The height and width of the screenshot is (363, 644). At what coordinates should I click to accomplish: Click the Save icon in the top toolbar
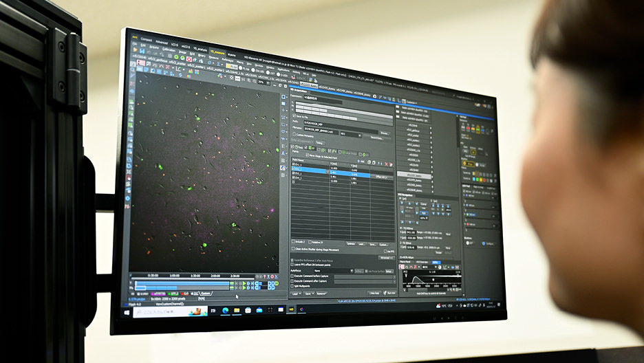(x=142, y=50)
